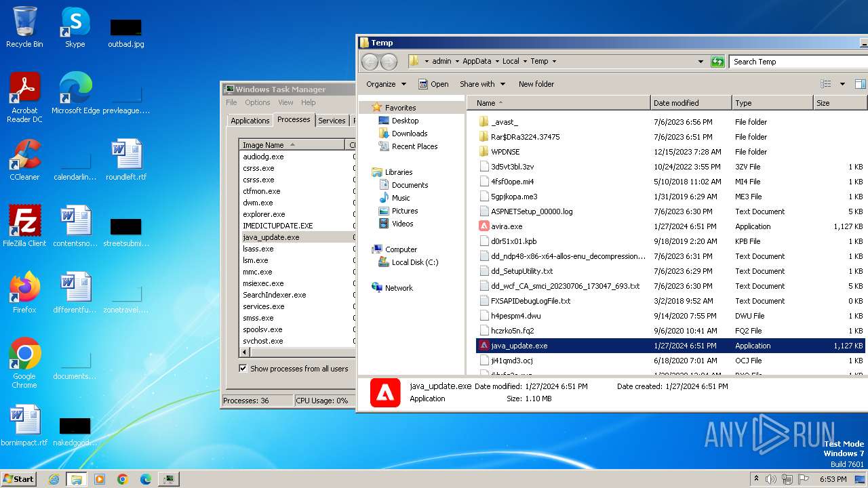The height and width of the screenshot is (488, 868).
Task: Click the Change your view icon
Action: [x=825, y=84]
